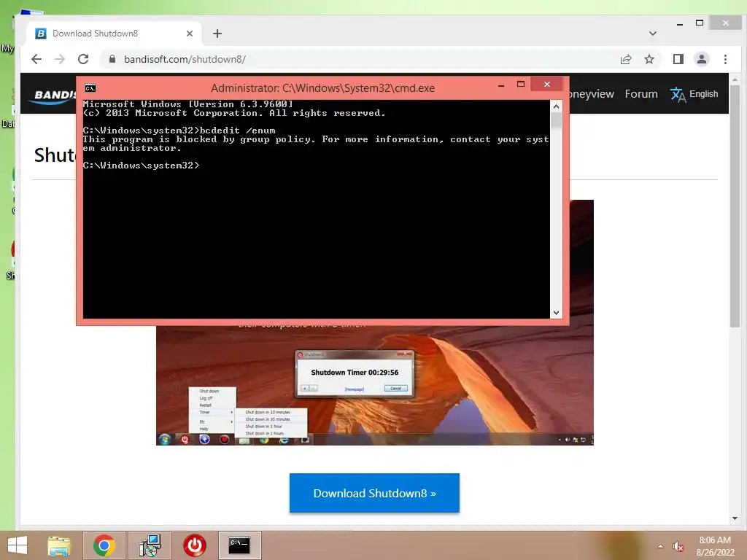
Task: Open the red power Shutdown8 taskbar icon
Action: point(195,545)
